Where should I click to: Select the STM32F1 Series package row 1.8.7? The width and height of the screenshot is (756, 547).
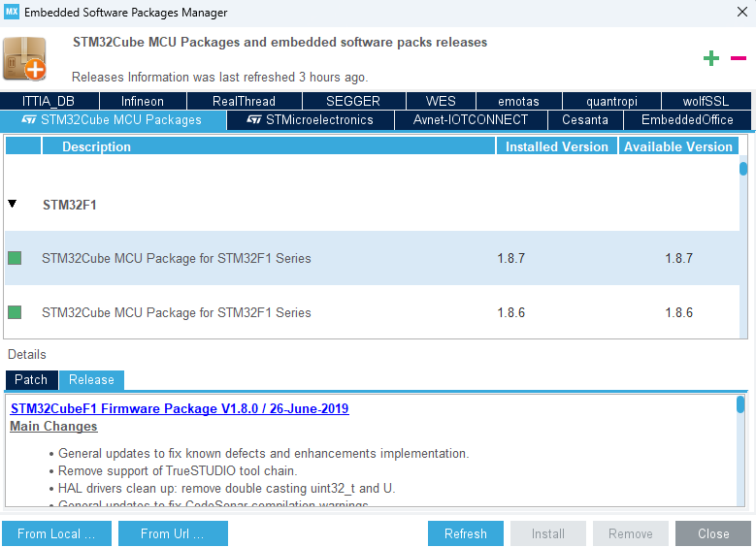[x=373, y=258]
